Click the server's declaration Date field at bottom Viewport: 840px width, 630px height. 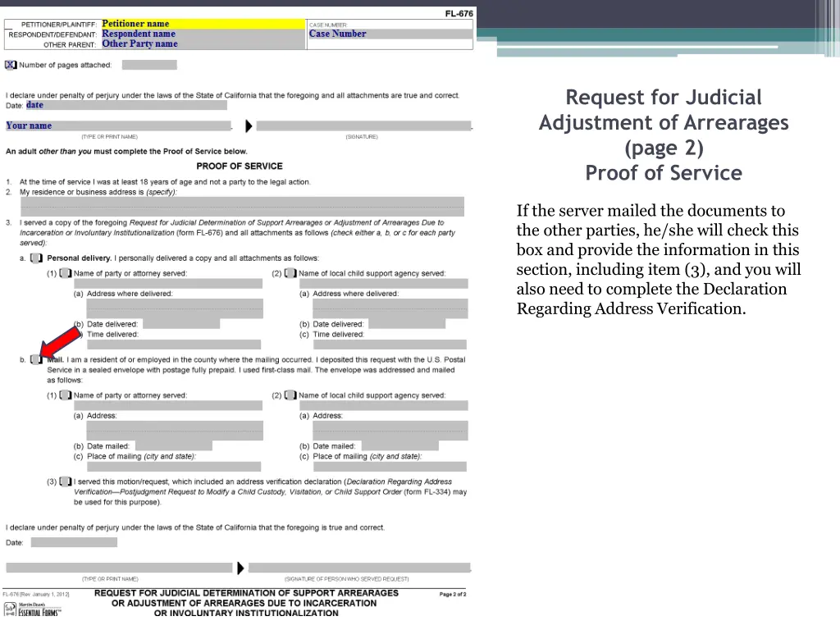click(x=74, y=542)
